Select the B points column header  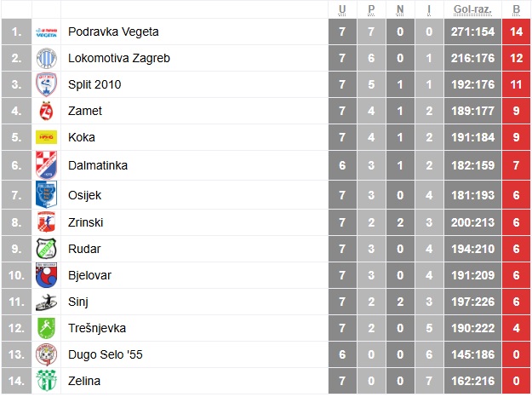517,9
